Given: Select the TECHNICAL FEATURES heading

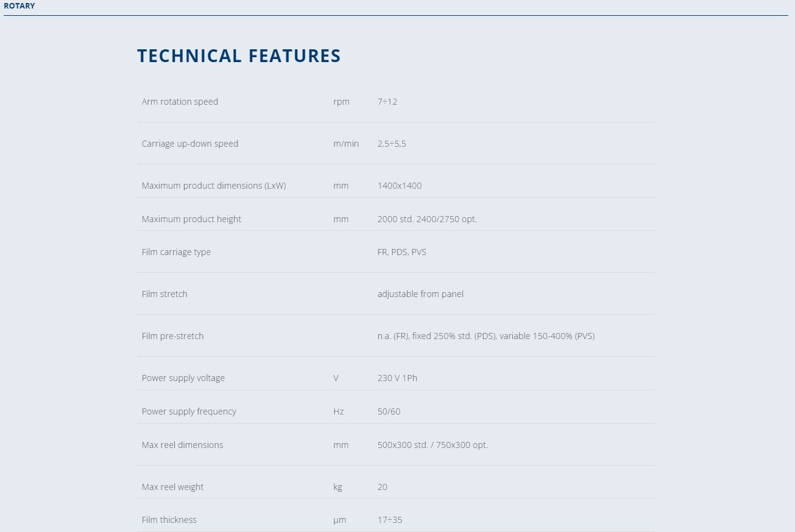Looking at the screenshot, I should pyautogui.click(x=239, y=55).
